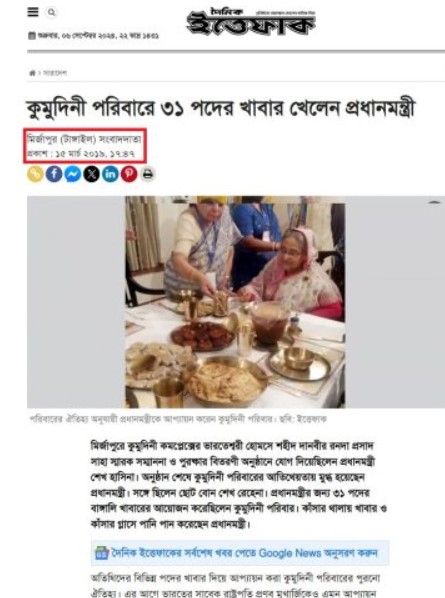The image size is (445, 598).
Task: Click the photo caption under the image
Action: click(178, 419)
